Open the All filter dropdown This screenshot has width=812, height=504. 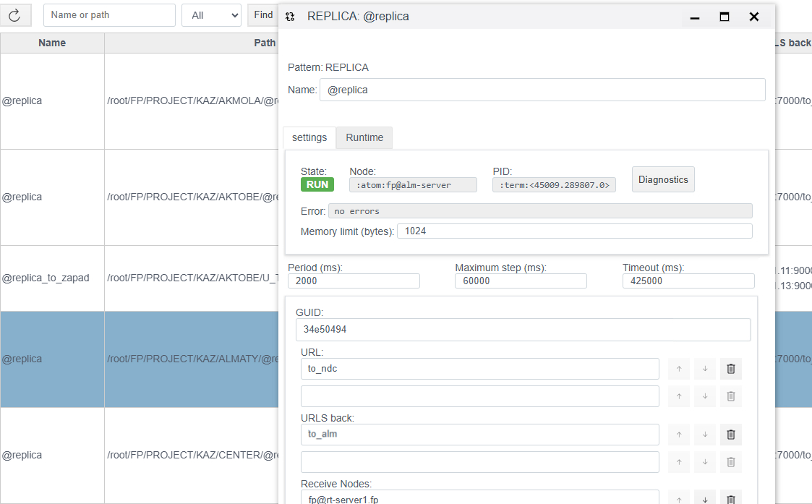[x=211, y=15]
